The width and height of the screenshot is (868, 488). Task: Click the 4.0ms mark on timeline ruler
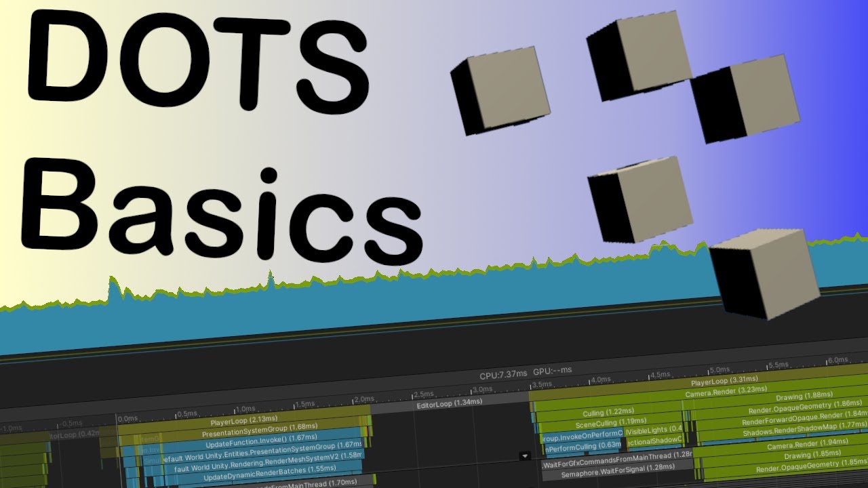pyautogui.click(x=601, y=380)
